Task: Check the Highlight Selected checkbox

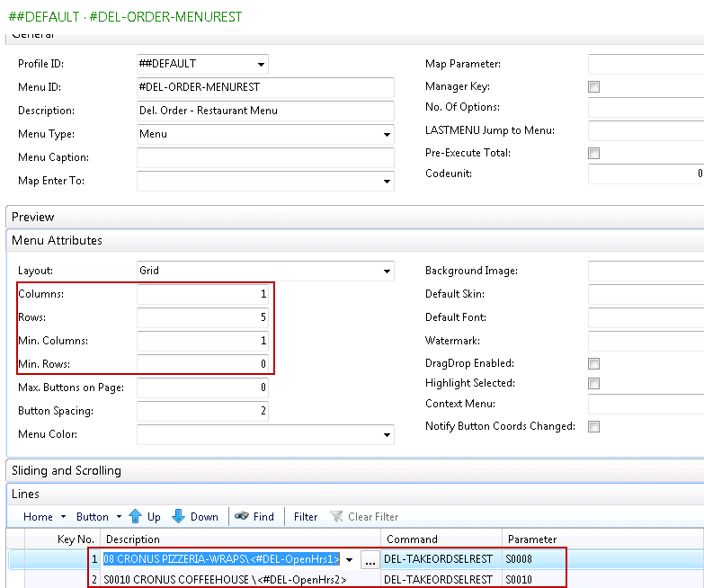Action: click(x=593, y=384)
